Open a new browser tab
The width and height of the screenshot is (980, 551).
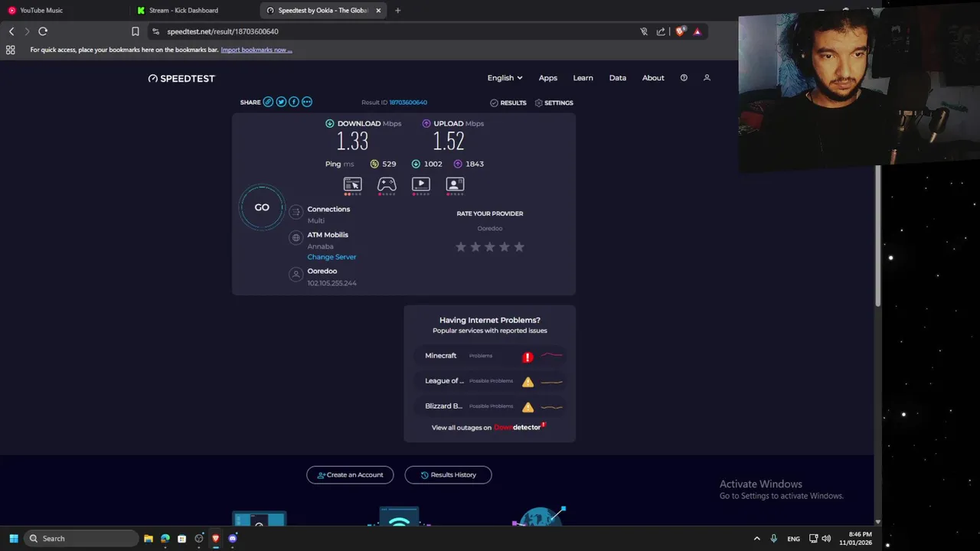(397, 11)
